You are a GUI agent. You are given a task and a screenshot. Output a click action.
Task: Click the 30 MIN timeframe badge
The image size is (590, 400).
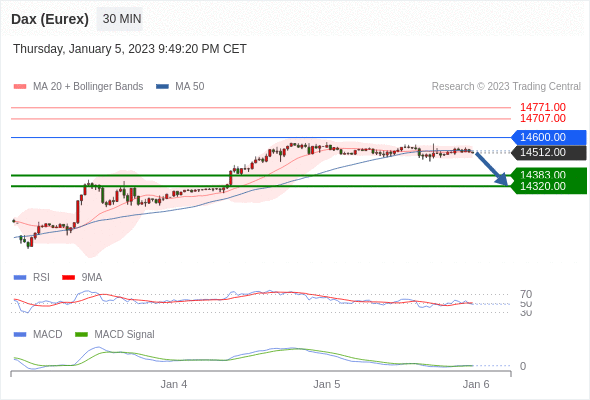pos(120,19)
